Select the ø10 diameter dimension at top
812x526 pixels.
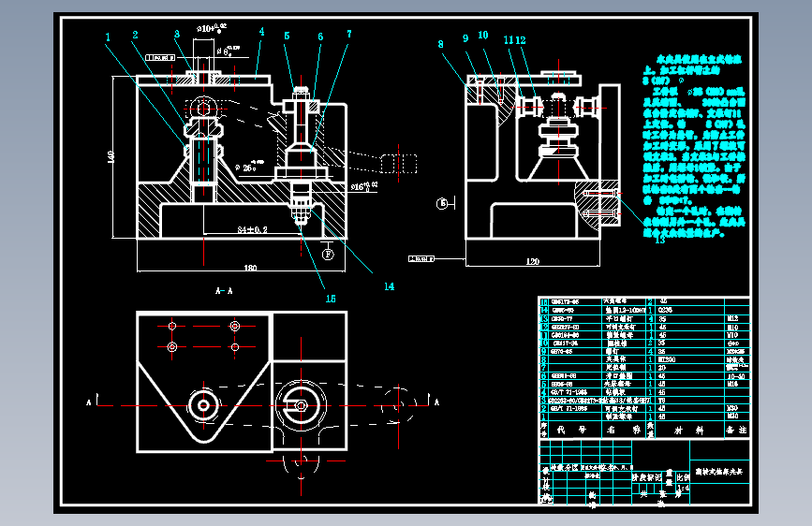click(x=212, y=28)
